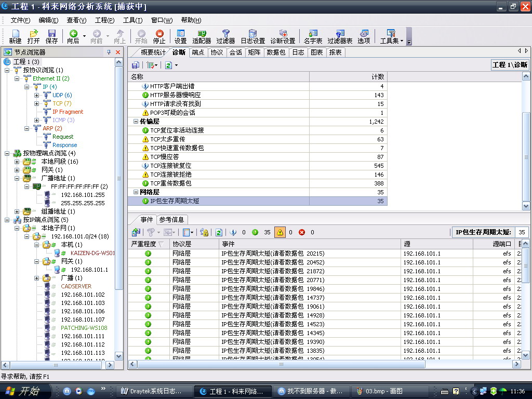Image resolution: width=532 pixels, height=399 pixels.
Task: Click the 诊断设置 (Diagnosis settings) icon
Action: tap(283, 36)
